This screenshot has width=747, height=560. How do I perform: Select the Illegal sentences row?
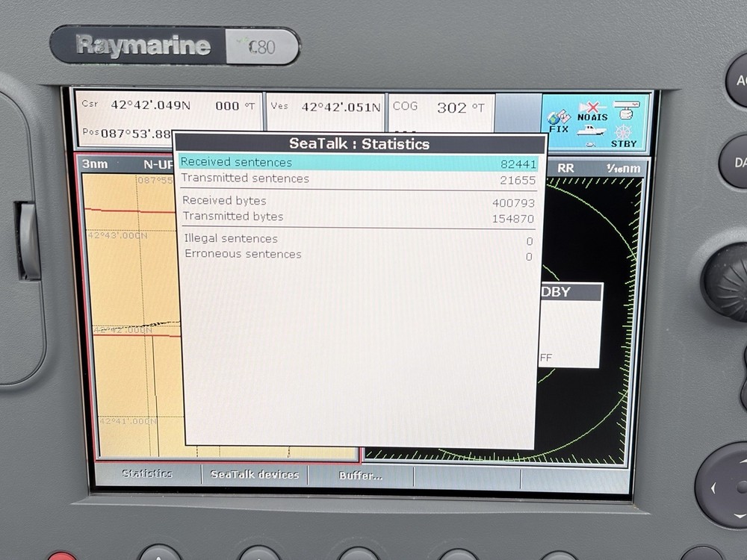point(359,239)
